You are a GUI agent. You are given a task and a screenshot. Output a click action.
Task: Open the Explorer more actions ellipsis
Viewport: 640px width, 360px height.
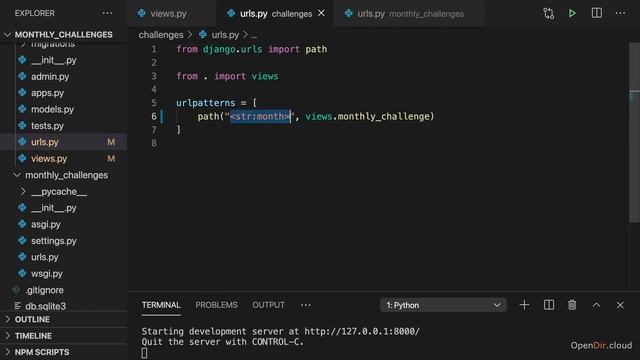coord(107,13)
